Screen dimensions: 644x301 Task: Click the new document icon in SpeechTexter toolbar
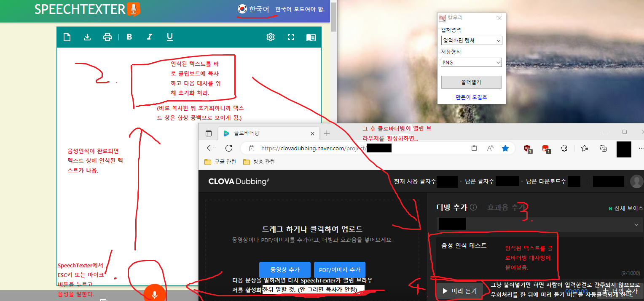(x=67, y=37)
